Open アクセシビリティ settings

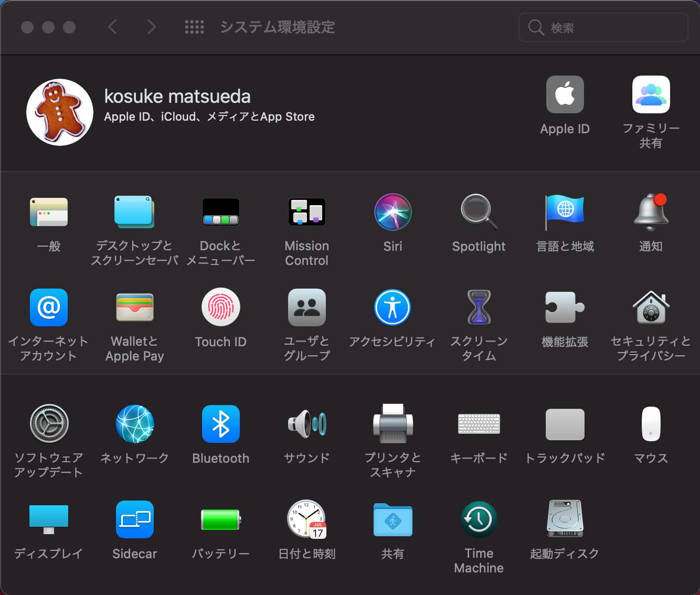coord(393,307)
